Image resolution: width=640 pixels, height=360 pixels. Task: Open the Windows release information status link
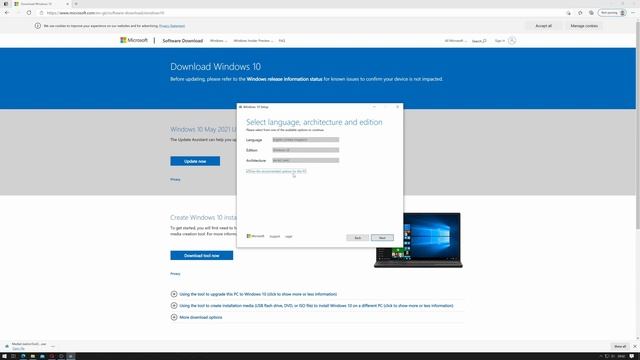(284, 79)
